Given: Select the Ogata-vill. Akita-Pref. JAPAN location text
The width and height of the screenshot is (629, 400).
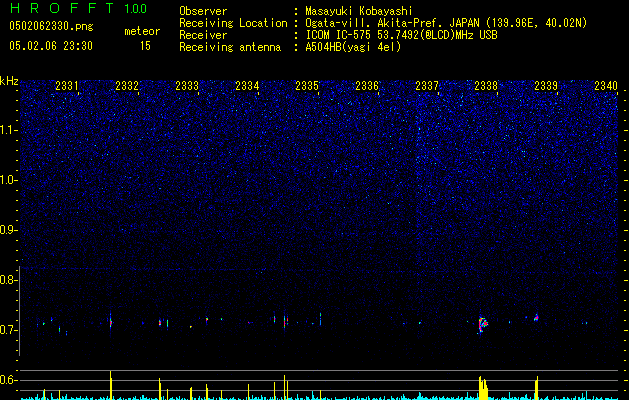Looking at the screenshot, I should (446, 23).
